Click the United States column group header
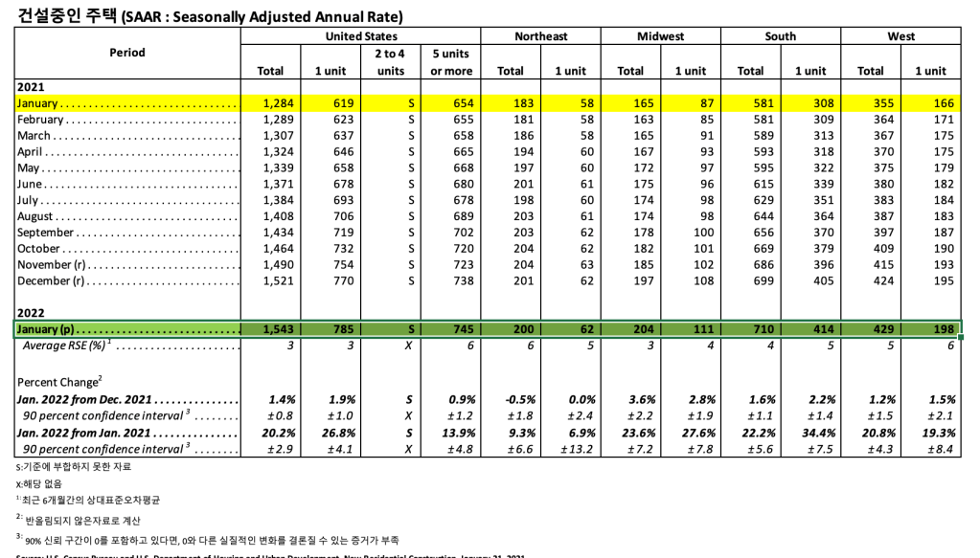 pos(361,36)
